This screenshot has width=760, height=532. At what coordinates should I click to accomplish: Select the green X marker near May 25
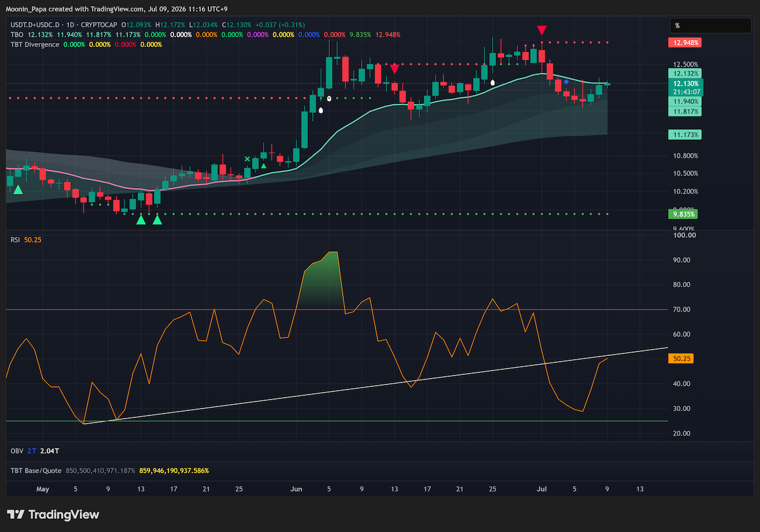pos(248,159)
